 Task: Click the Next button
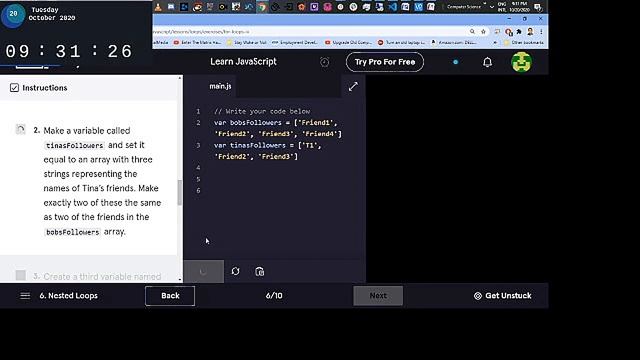378,296
